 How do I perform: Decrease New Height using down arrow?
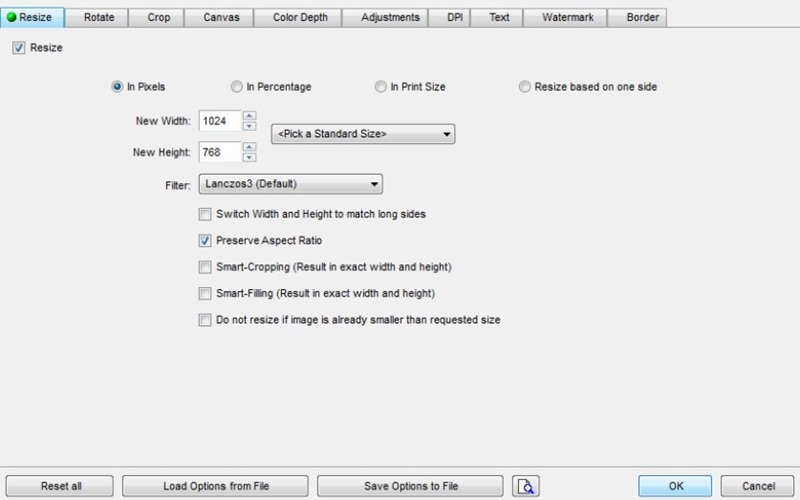pyautogui.click(x=249, y=157)
